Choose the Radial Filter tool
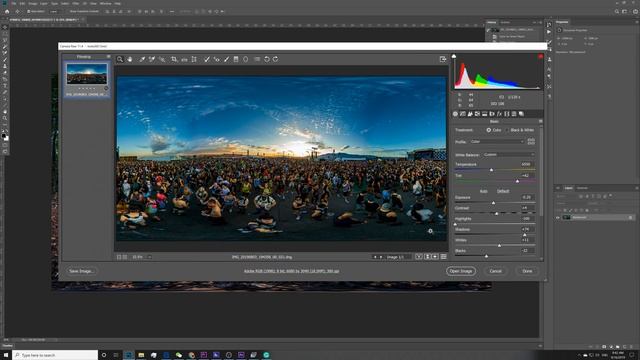 coord(246,60)
